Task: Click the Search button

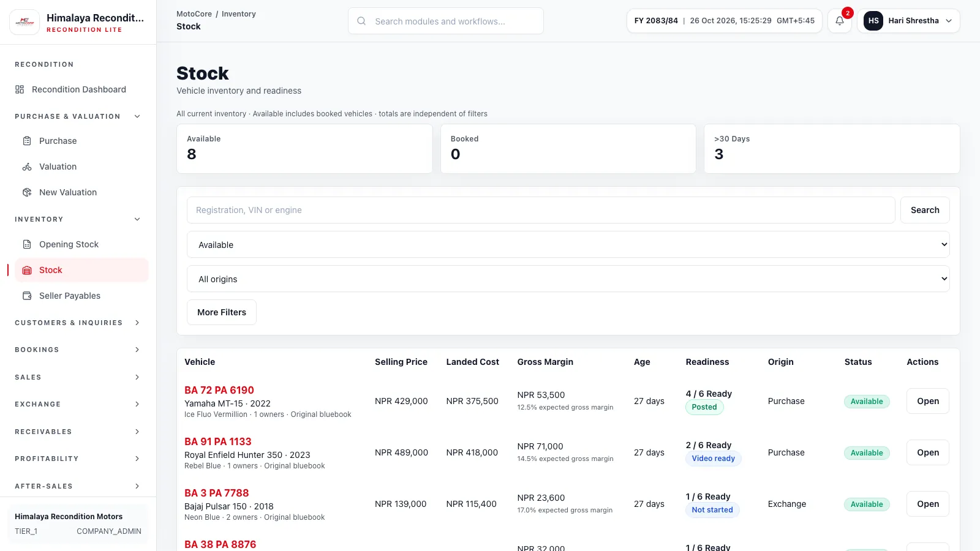Action: (925, 210)
